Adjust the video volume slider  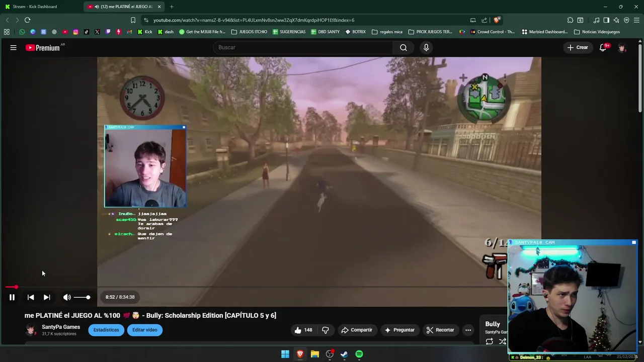[x=82, y=297]
